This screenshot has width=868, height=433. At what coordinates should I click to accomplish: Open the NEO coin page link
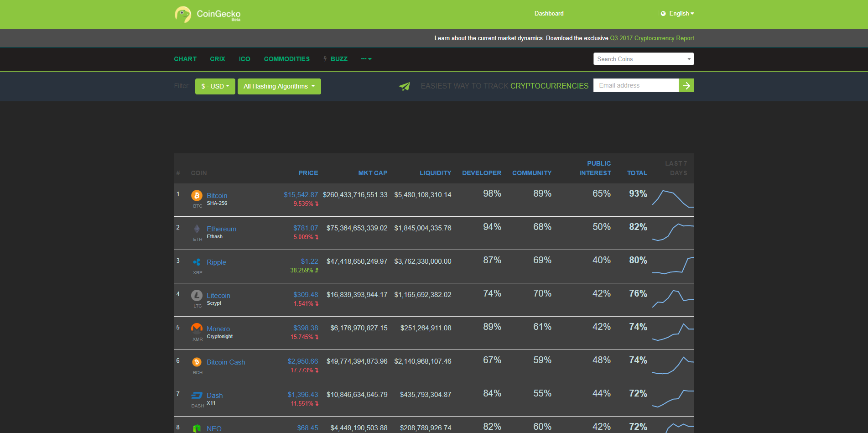pos(214,429)
